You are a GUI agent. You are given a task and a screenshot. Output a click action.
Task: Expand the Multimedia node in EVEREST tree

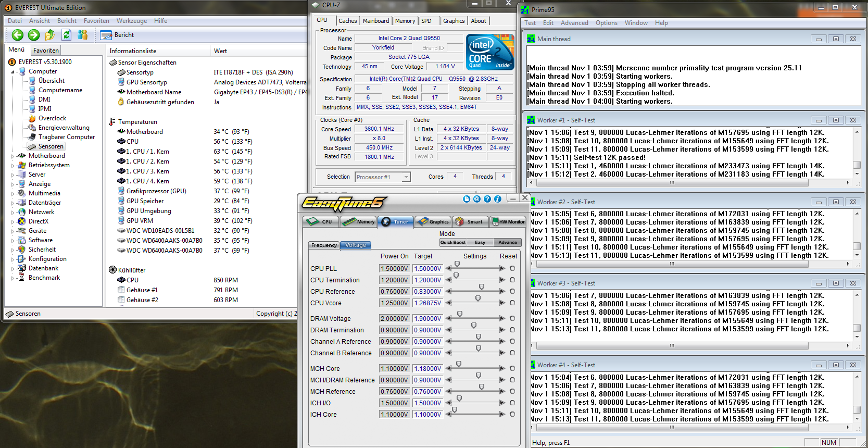point(13,193)
